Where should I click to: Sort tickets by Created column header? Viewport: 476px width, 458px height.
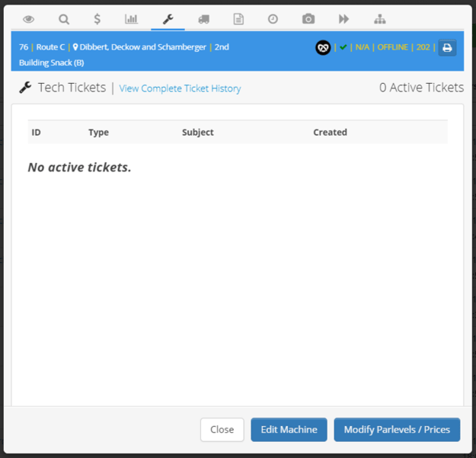click(330, 132)
